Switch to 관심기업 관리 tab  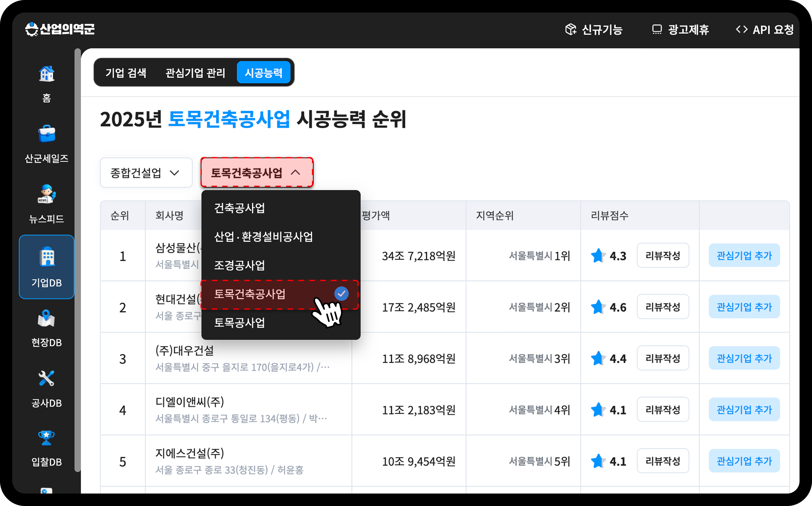point(195,73)
